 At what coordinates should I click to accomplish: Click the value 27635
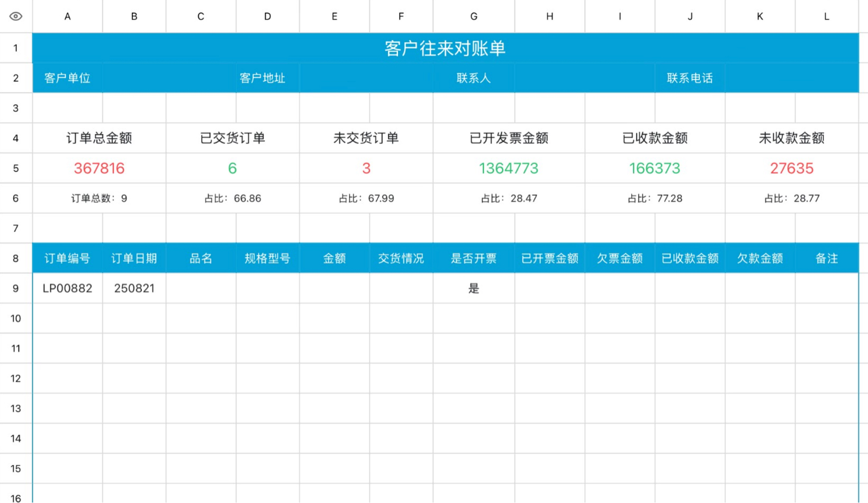[792, 168]
